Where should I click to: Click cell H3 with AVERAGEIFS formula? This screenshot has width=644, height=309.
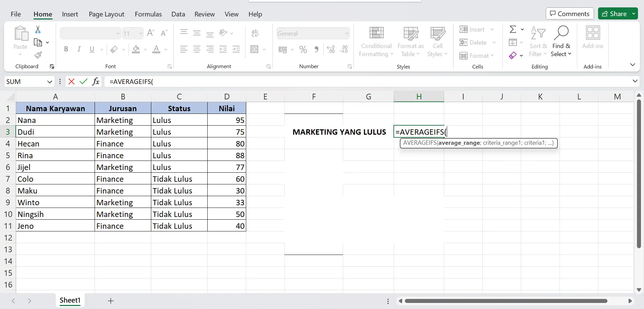click(x=419, y=132)
